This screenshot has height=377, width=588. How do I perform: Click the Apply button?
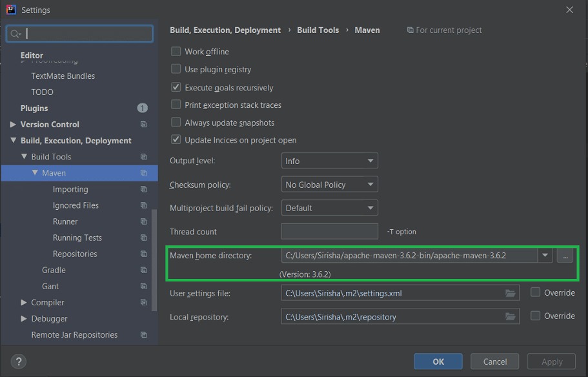click(x=552, y=362)
